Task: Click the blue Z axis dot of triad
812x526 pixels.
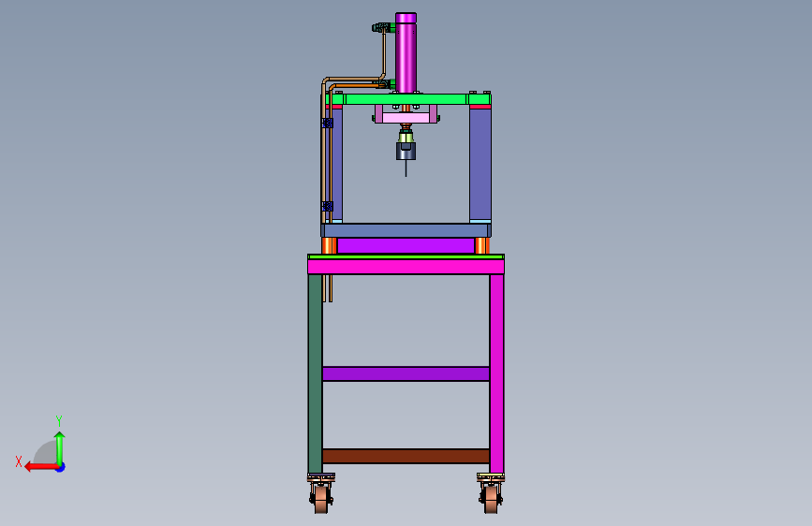Action: [61, 467]
